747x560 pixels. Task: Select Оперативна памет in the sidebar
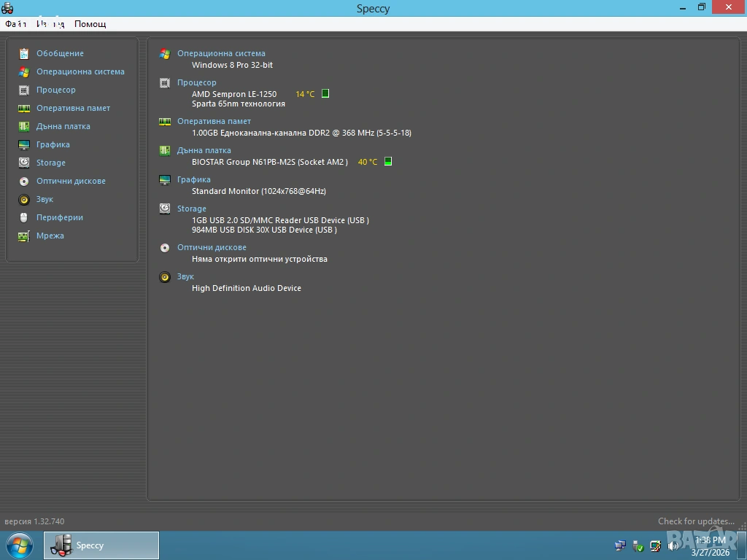[x=73, y=108]
